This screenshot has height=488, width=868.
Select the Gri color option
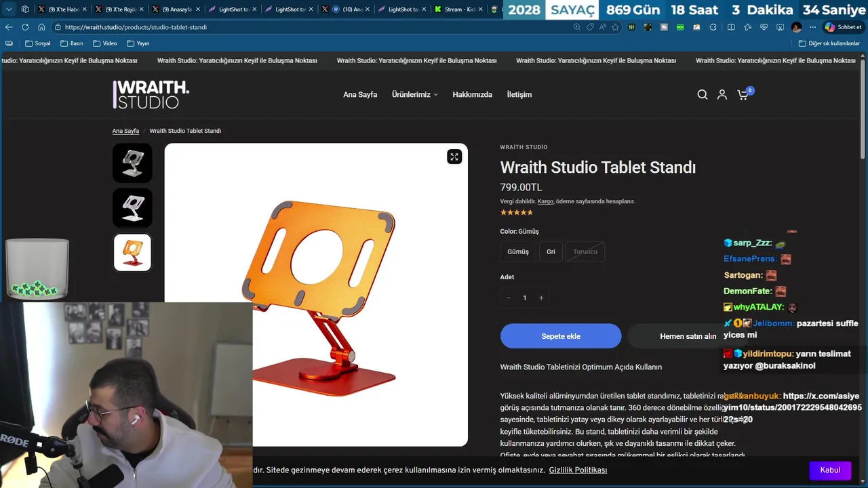pos(551,251)
